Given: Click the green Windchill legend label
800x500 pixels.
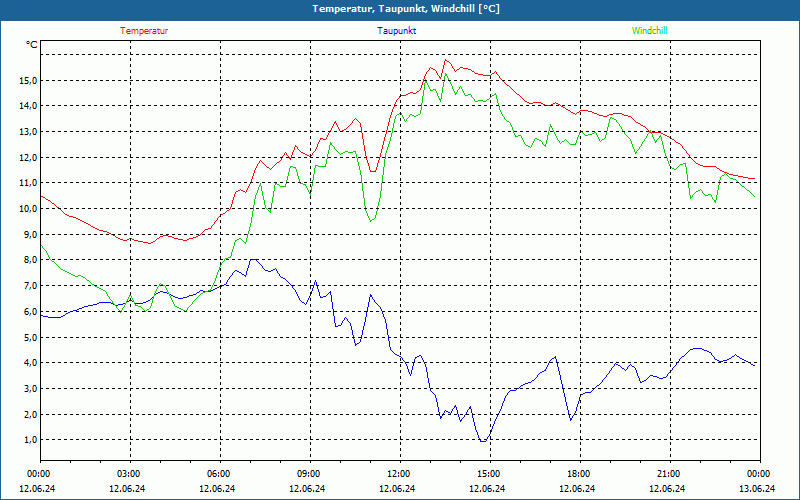Looking at the screenshot, I should tap(649, 31).
